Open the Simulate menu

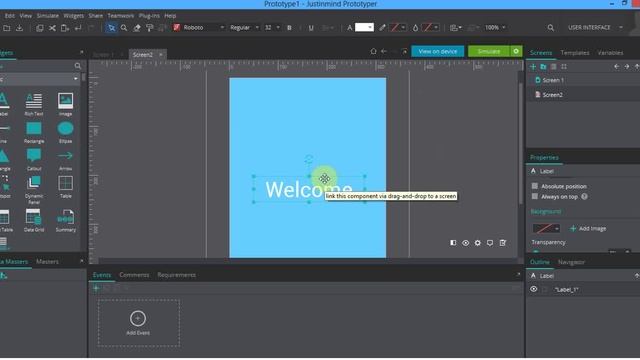coord(48,16)
